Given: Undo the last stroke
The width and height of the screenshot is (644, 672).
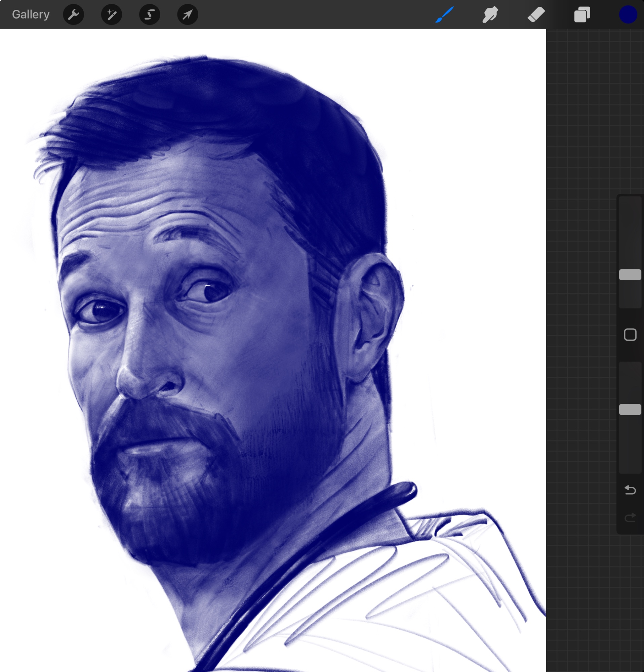Looking at the screenshot, I should click(630, 490).
